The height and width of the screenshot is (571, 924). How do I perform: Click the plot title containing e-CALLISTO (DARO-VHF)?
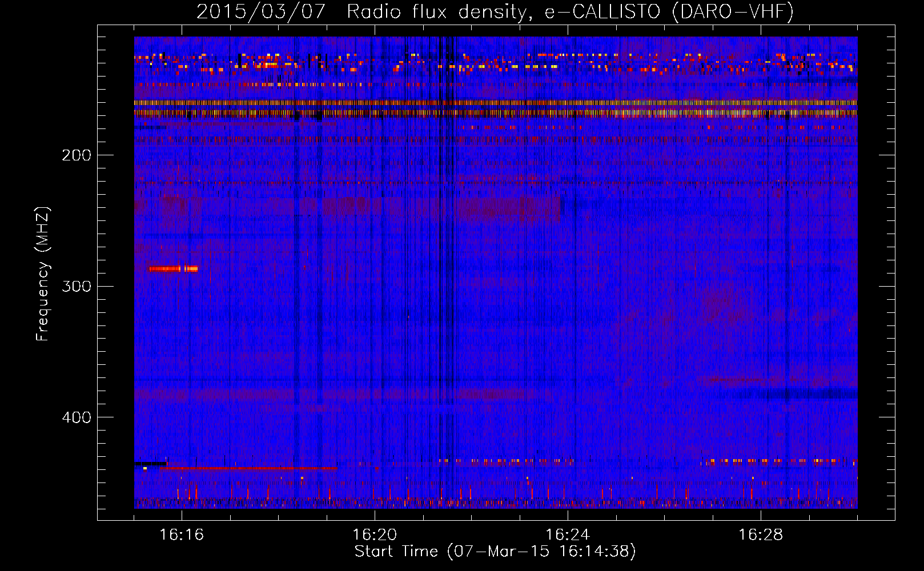495,11
